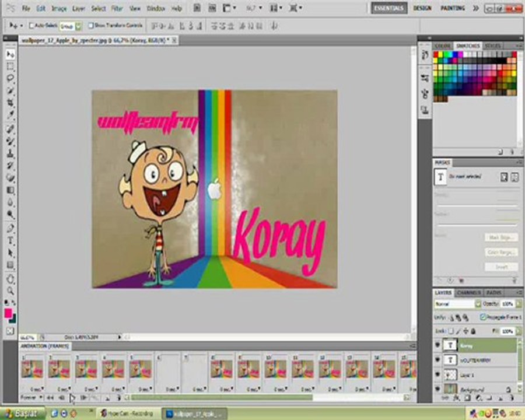Select the Move tool in the toolbox

[10, 54]
